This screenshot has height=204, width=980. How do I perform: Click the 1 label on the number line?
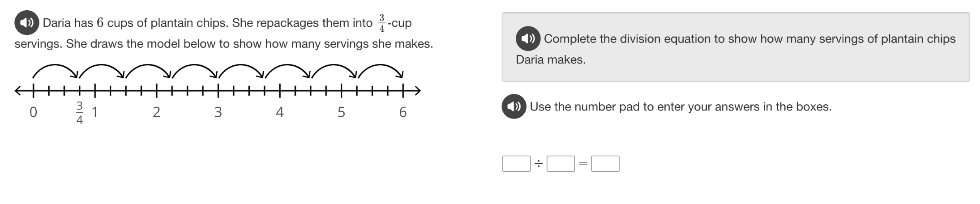click(95, 112)
